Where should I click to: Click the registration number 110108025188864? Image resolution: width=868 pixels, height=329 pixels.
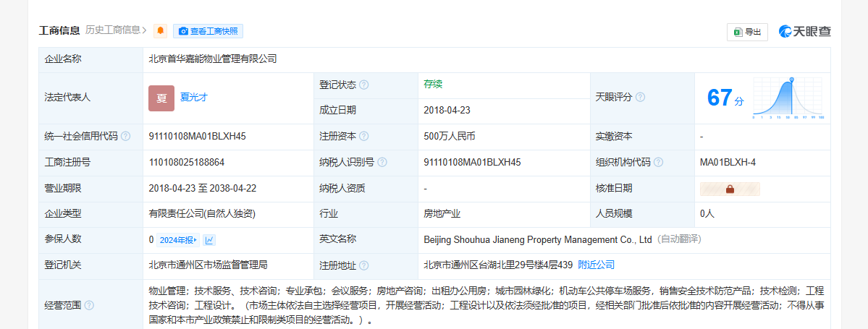click(187, 163)
